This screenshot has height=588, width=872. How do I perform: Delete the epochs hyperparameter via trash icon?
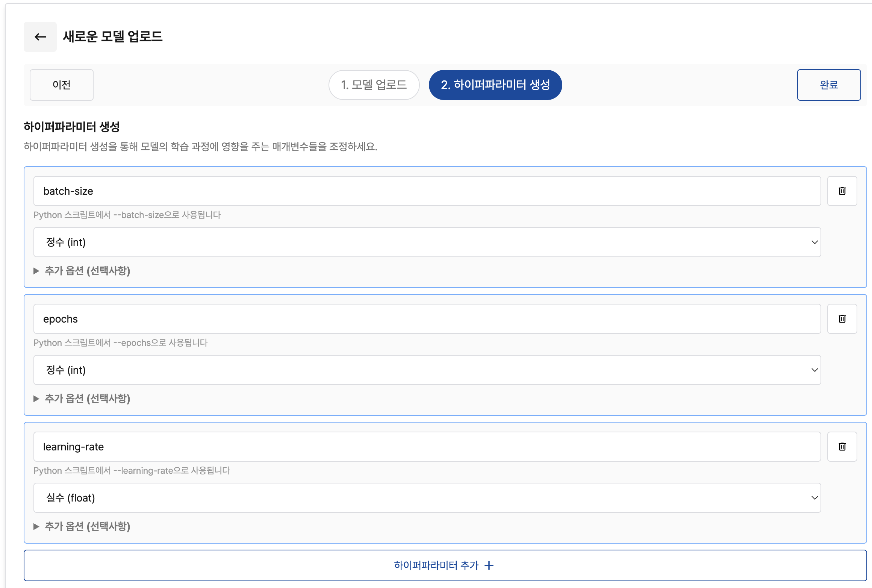(x=842, y=319)
